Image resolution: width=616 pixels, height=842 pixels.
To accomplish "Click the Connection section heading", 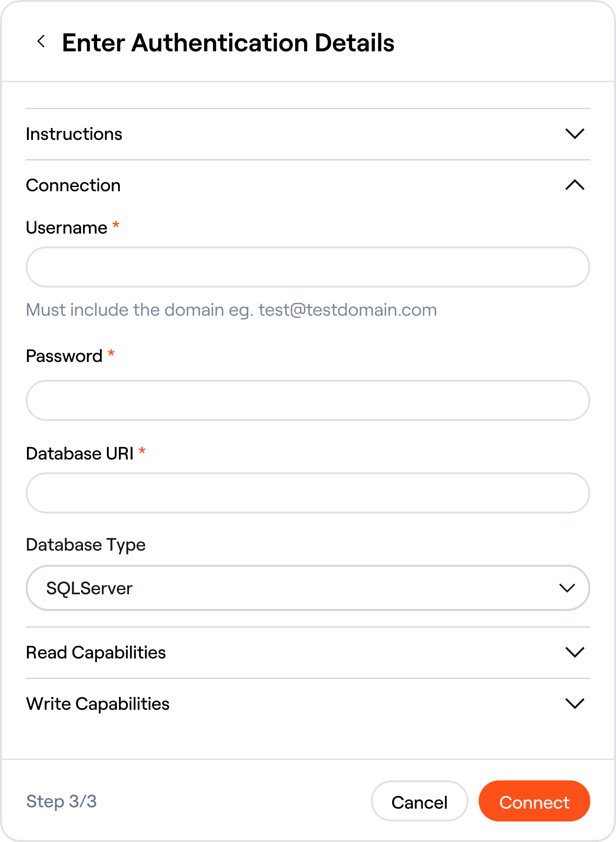I will click(x=73, y=185).
